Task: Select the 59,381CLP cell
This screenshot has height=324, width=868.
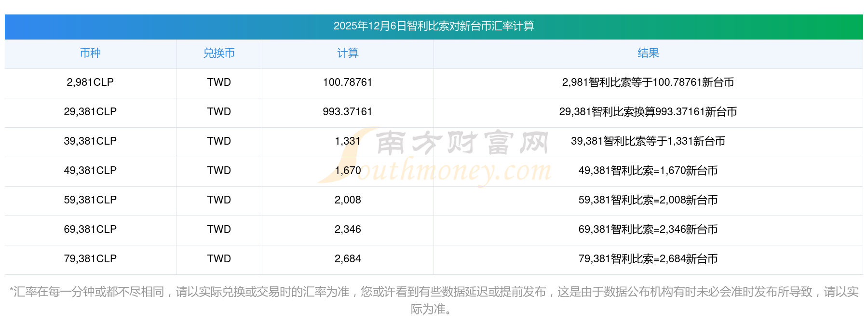Action: point(90,200)
